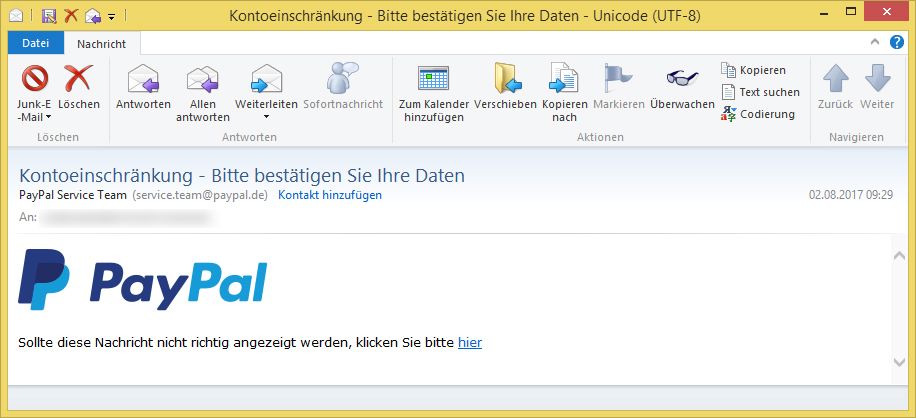This screenshot has height=418, width=916.
Task: Reply using the Antworten button
Action: coord(143,88)
